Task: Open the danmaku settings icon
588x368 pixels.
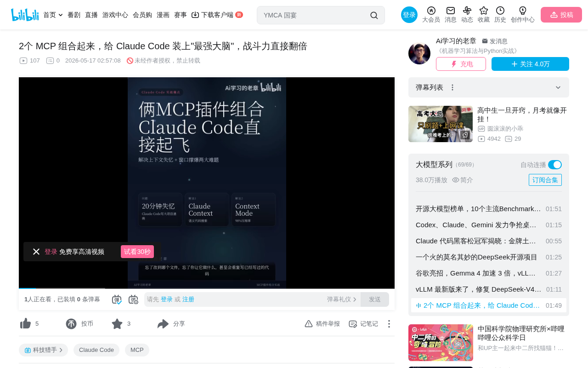Action: pos(133,299)
